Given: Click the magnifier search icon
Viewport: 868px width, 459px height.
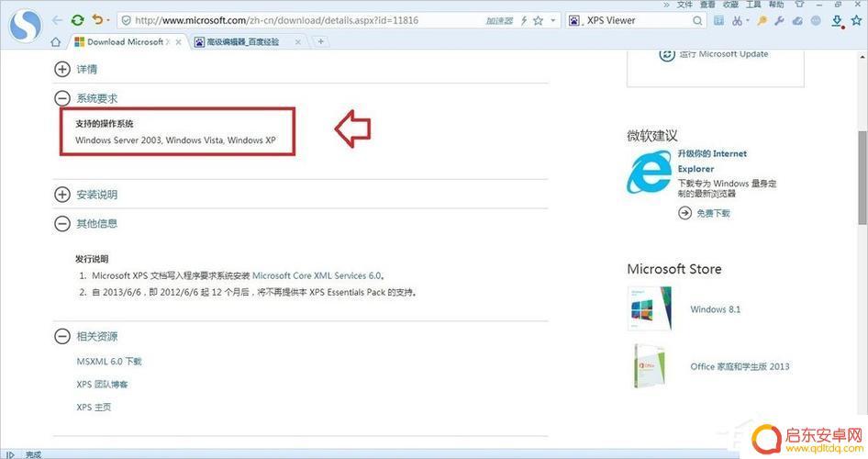Looking at the screenshot, I should tap(697, 20).
